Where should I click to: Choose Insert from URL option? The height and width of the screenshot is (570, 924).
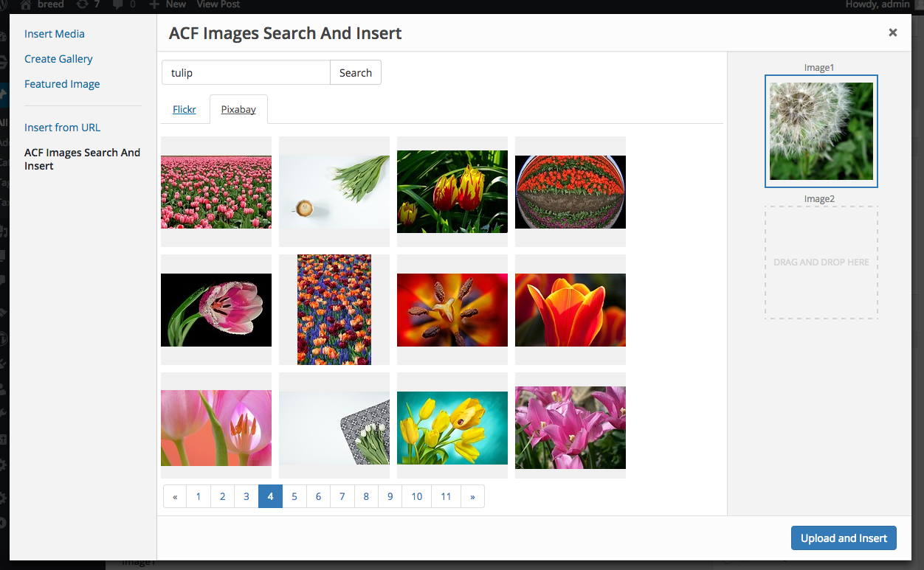[x=62, y=128]
